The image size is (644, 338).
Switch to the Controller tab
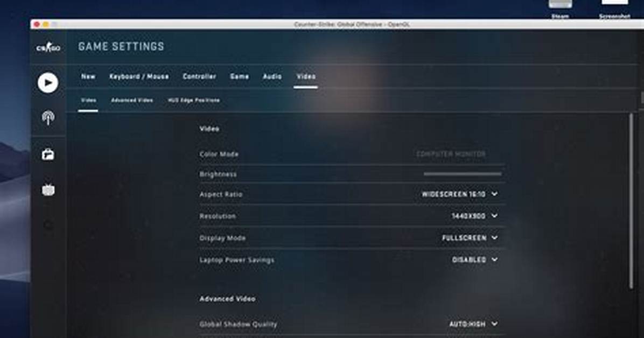tap(199, 76)
